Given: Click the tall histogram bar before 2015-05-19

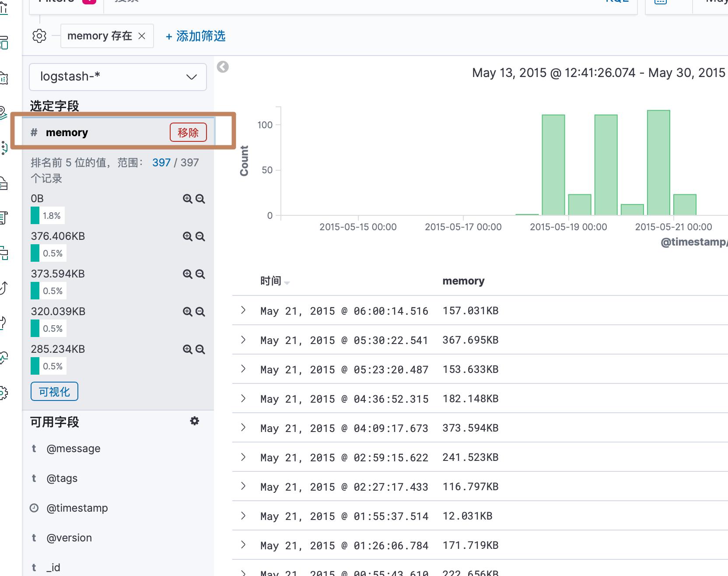Looking at the screenshot, I should coord(553,165).
